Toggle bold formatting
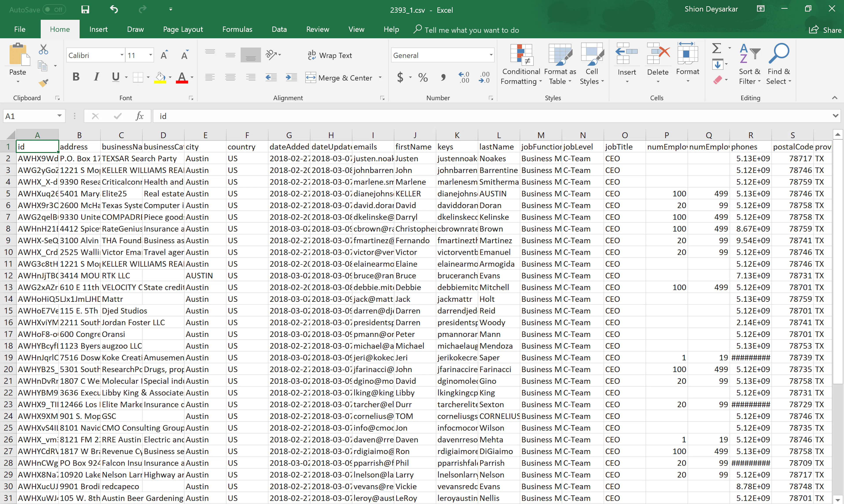The image size is (844, 504). point(75,77)
